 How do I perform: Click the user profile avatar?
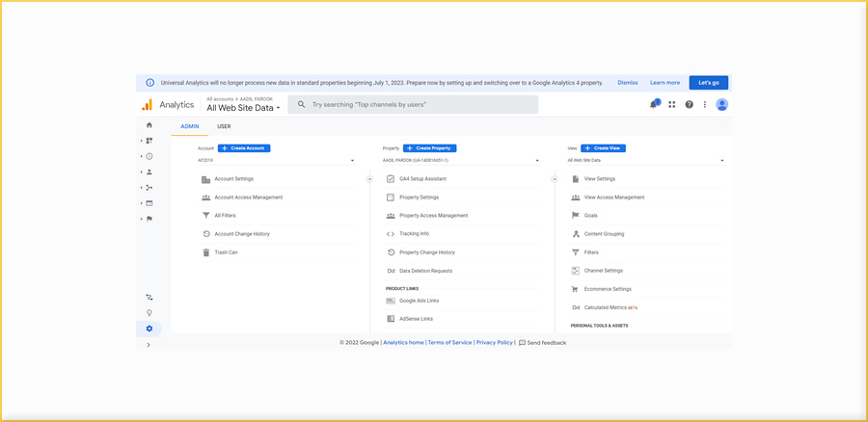coord(721,104)
